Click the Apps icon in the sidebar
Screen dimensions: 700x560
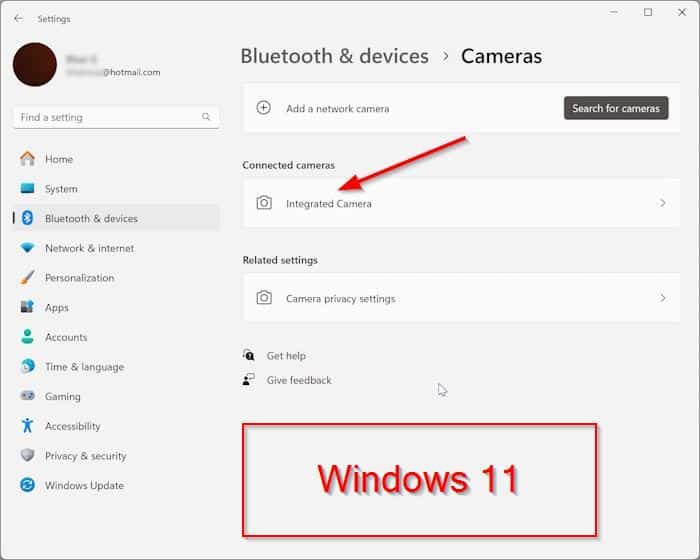(x=28, y=307)
